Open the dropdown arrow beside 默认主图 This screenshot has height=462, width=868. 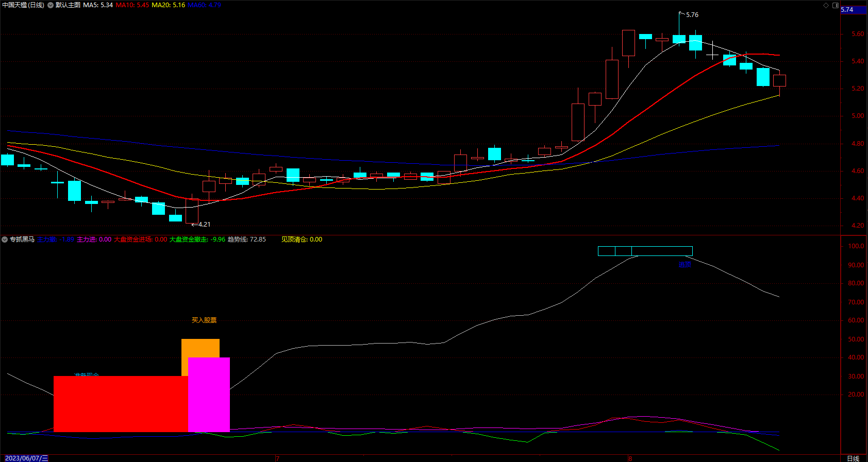point(51,5)
